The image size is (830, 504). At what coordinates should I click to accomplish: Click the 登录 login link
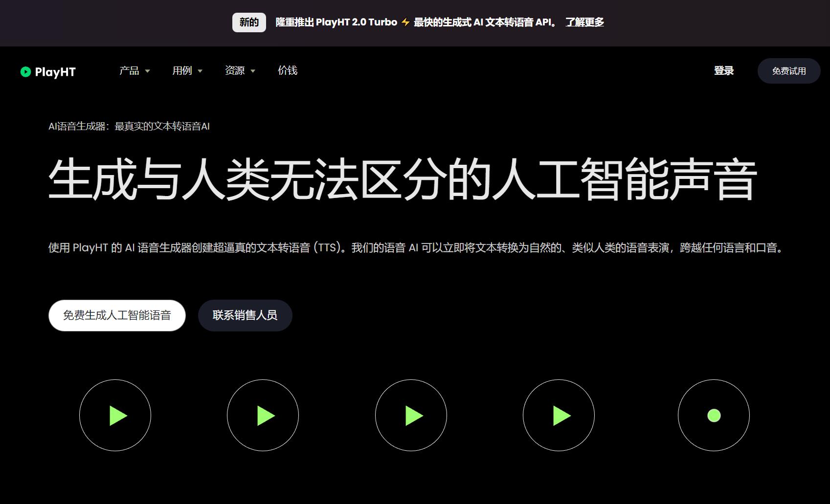724,71
